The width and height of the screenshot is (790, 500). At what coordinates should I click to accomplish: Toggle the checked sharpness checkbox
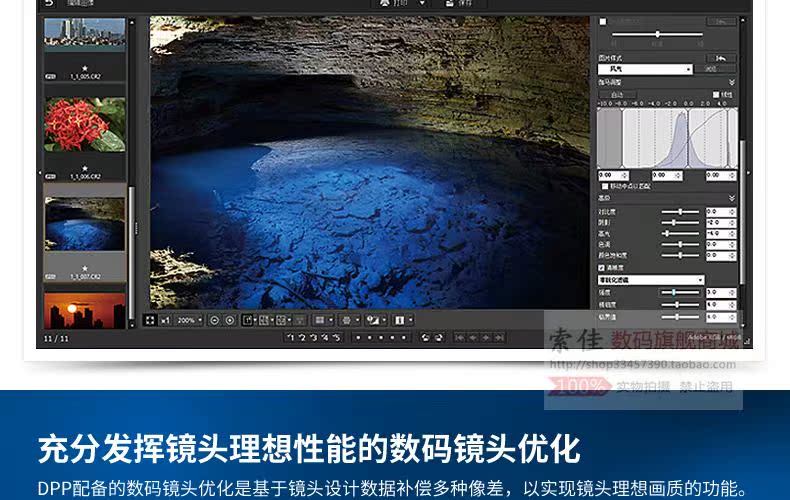[602, 268]
